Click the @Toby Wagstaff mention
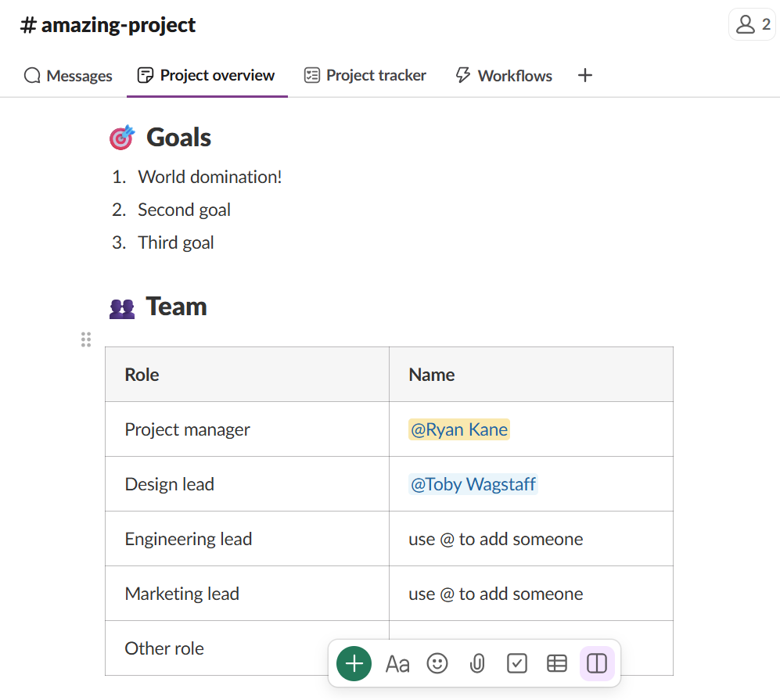 pos(473,484)
